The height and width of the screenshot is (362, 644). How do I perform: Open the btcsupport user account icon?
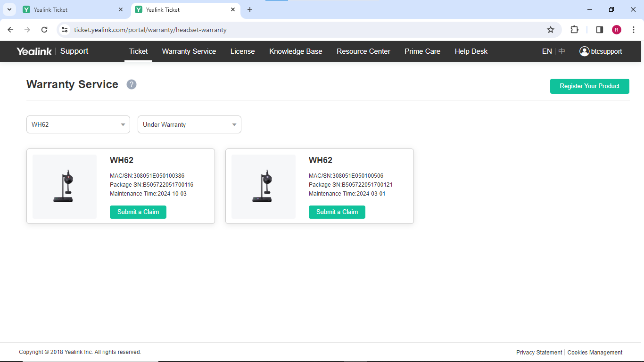click(x=585, y=51)
